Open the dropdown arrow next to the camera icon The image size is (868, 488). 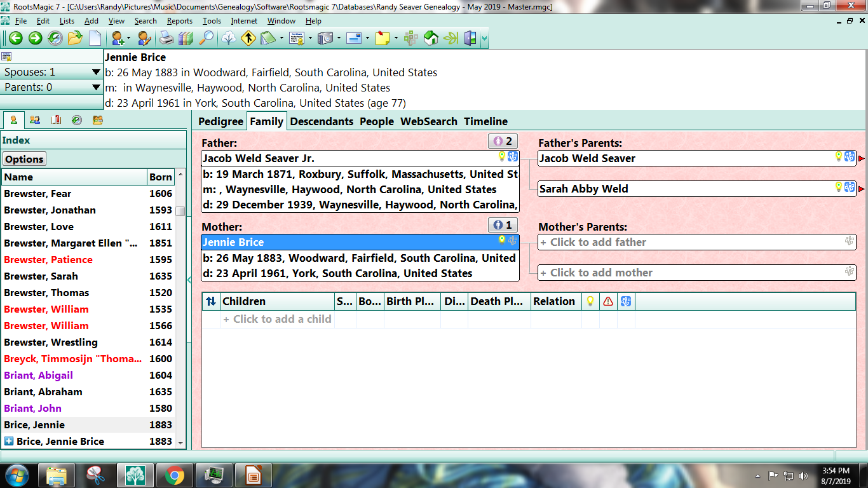click(338, 38)
